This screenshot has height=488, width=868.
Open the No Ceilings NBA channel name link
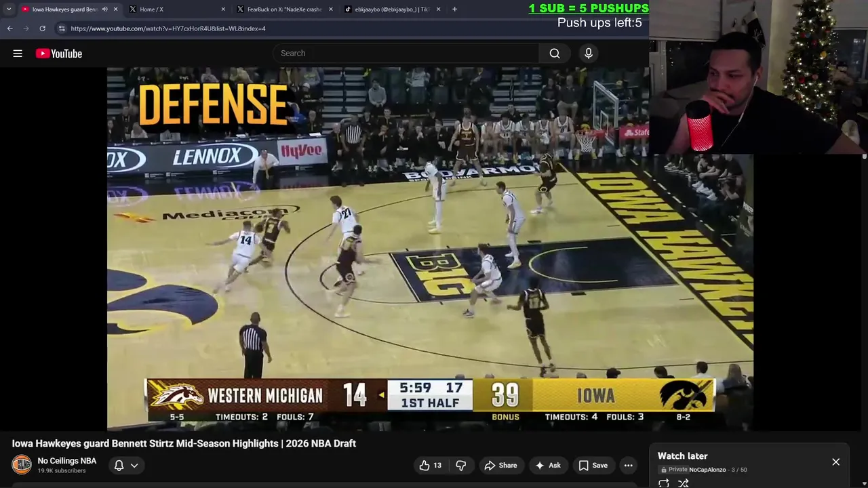click(x=67, y=461)
